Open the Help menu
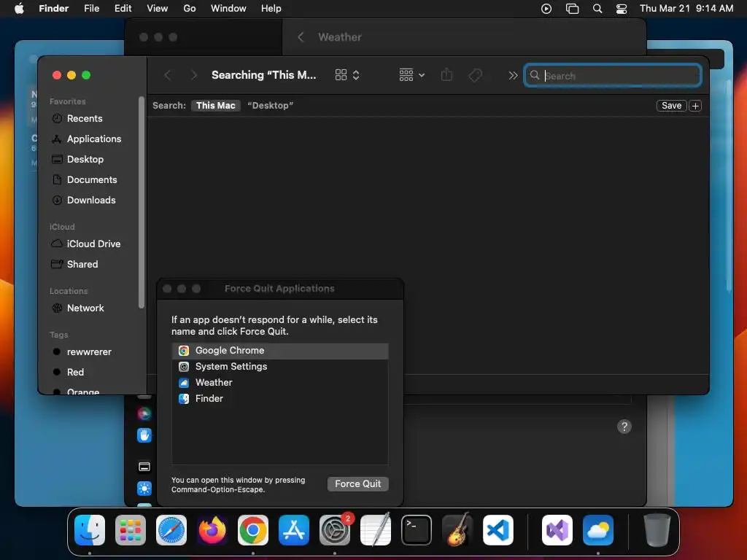This screenshot has width=747, height=560. tap(271, 9)
